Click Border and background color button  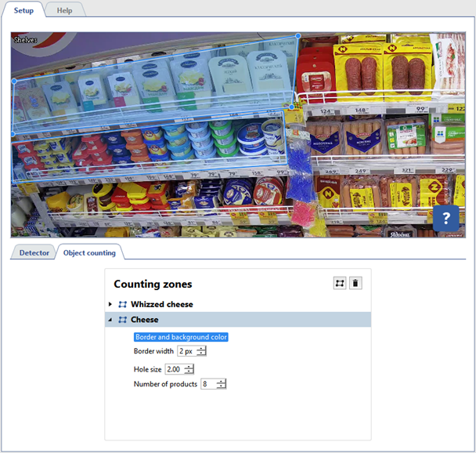pyautogui.click(x=181, y=337)
